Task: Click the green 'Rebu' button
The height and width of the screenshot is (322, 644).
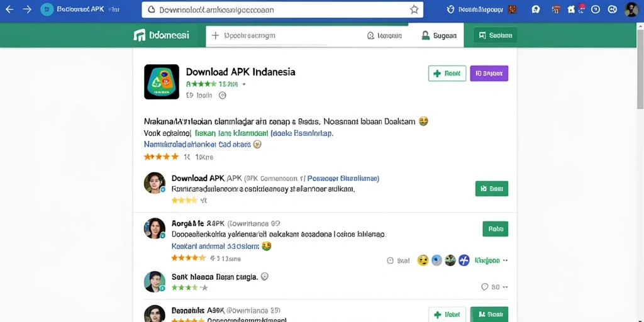Action: pos(496,229)
